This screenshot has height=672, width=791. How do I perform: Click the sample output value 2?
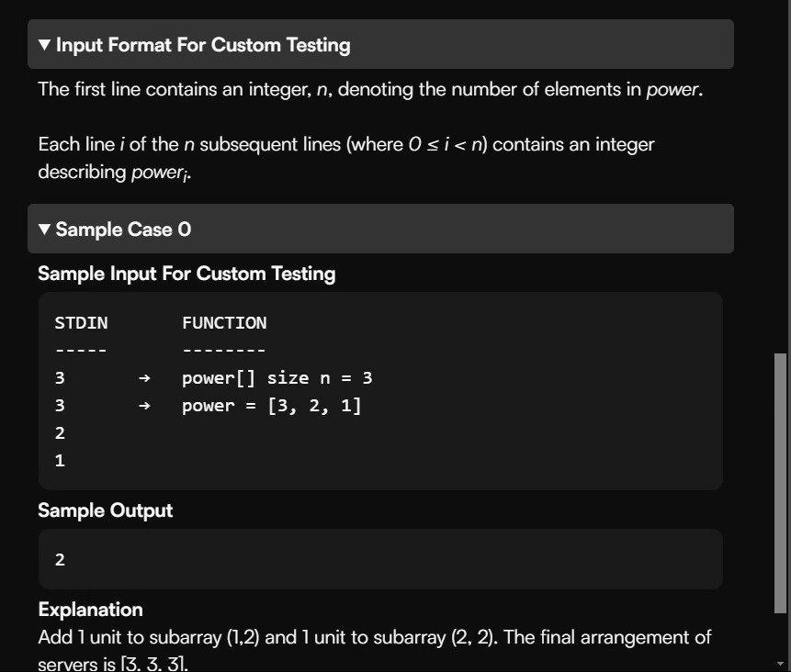[60, 559]
